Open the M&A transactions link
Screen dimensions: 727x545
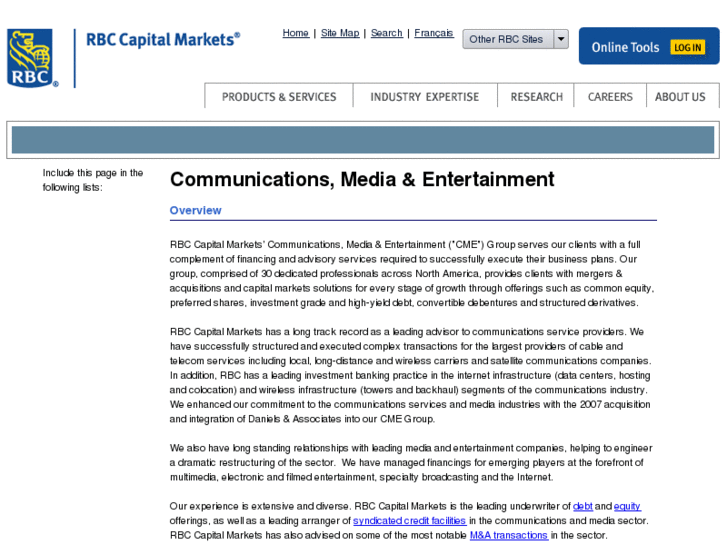(509, 535)
